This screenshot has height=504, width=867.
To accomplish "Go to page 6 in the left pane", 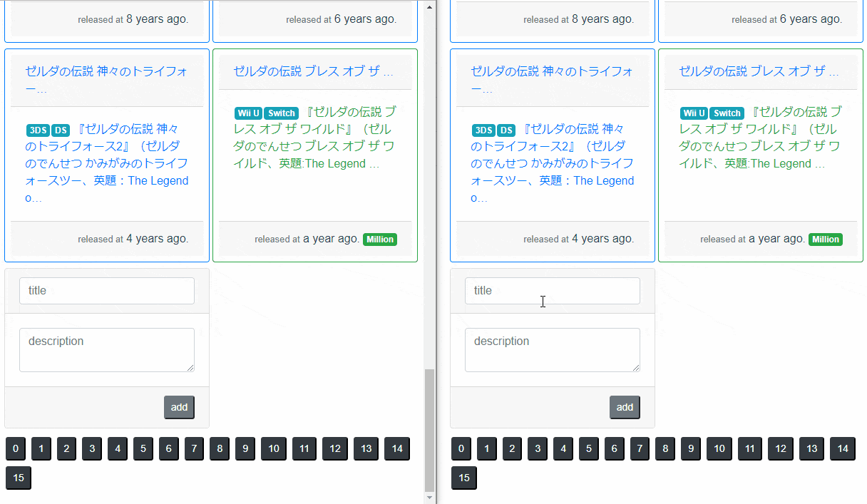I will coord(168,448).
